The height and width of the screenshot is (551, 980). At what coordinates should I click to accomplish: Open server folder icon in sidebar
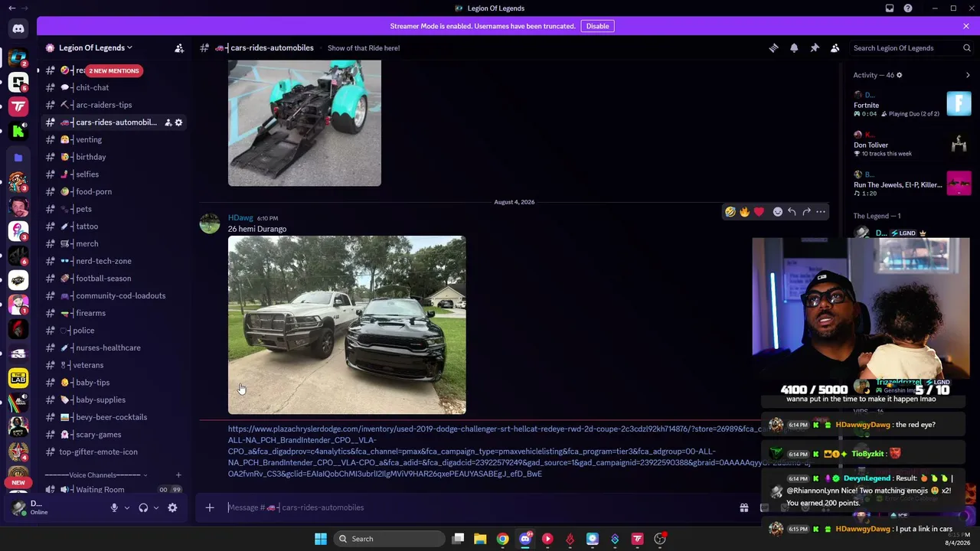18,158
